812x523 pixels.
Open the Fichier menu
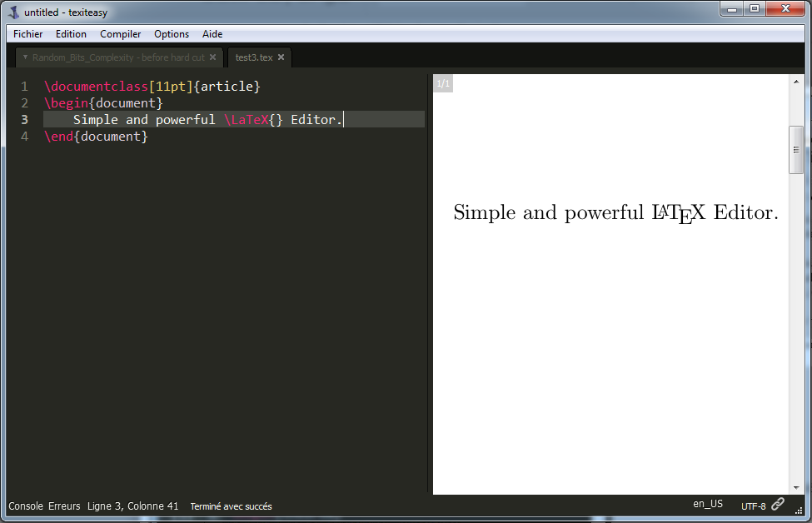(27, 34)
